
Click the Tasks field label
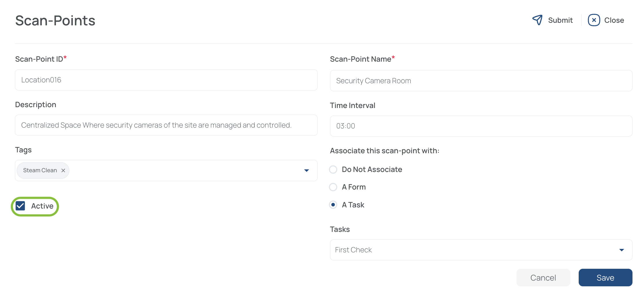pos(340,229)
